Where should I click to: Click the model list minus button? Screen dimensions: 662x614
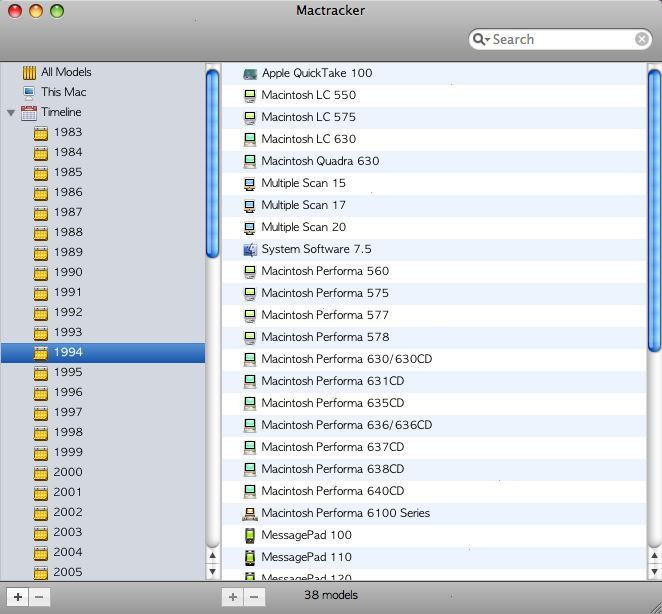(x=254, y=597)
